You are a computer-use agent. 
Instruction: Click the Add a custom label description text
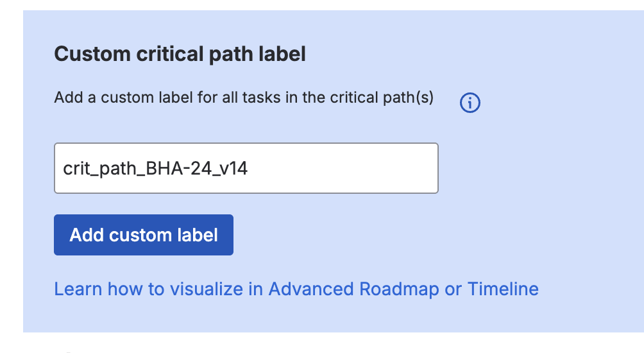click(244, 98)
